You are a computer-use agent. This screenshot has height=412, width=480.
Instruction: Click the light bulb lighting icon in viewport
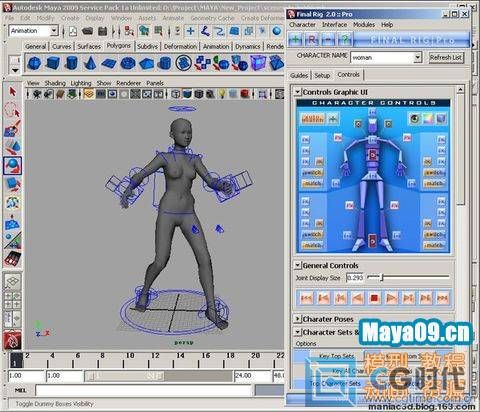click(x=222, y=94)
